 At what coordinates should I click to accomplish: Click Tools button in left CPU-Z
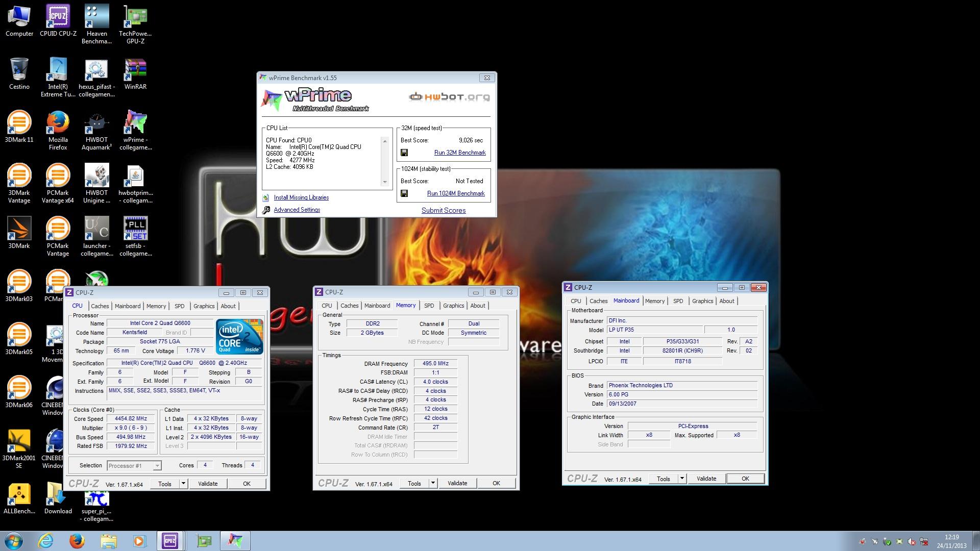coord(165,484)
